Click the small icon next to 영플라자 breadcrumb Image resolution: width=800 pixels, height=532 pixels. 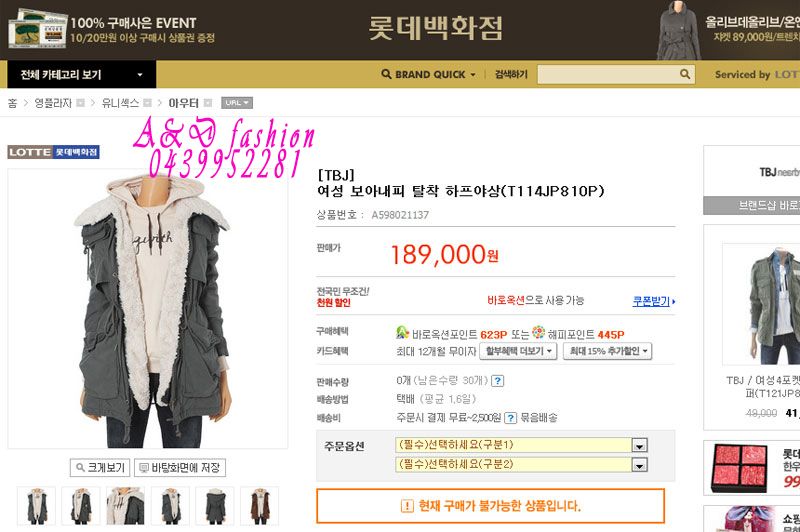(81, 103)
